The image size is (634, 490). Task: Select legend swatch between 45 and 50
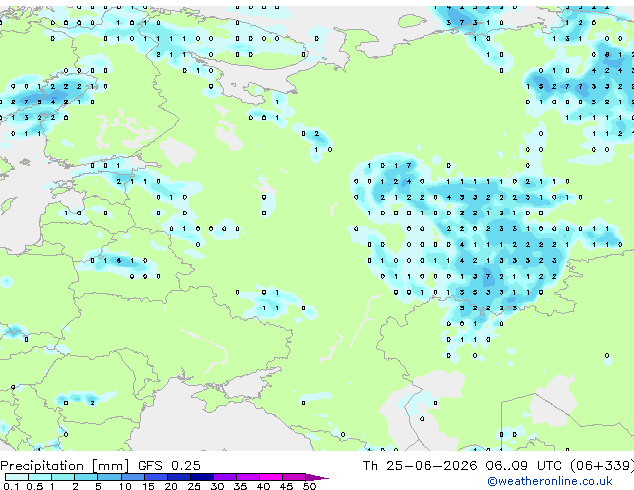(x=294, y=477)
